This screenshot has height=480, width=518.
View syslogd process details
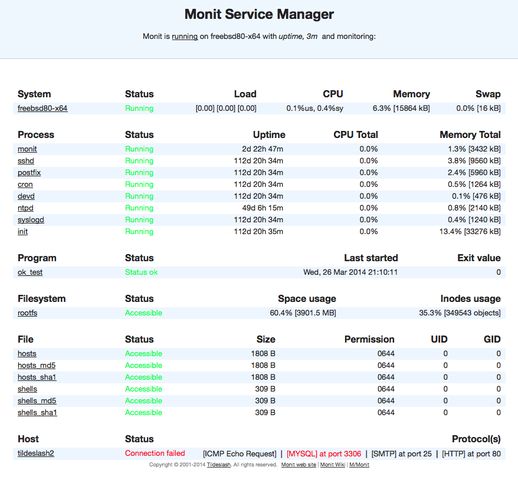(31, 220)
